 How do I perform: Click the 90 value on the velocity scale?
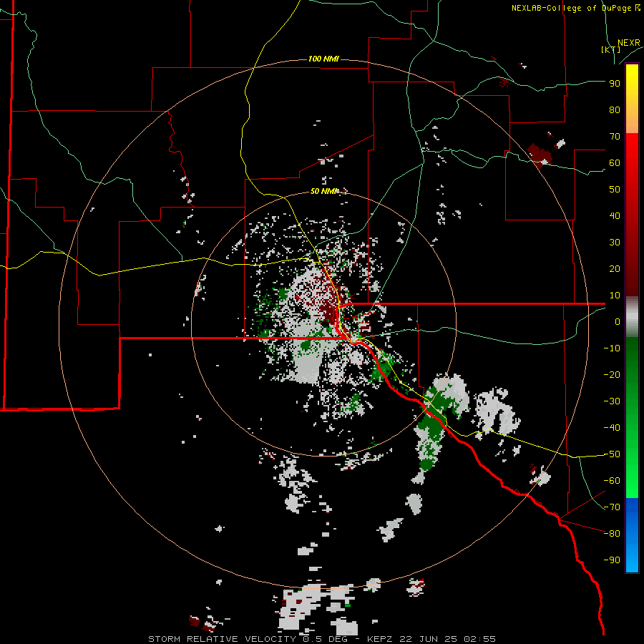point(615,84)
